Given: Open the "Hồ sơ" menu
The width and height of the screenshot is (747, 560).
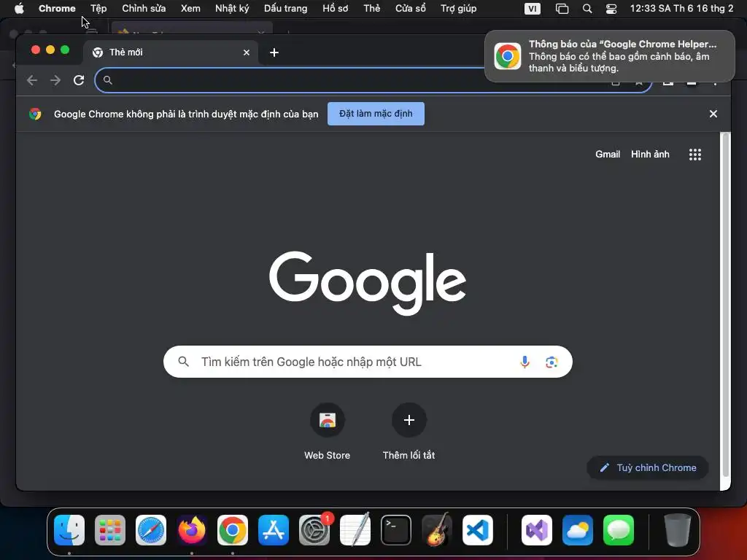Looking at the screenshot, I should [x=336, y=9].
